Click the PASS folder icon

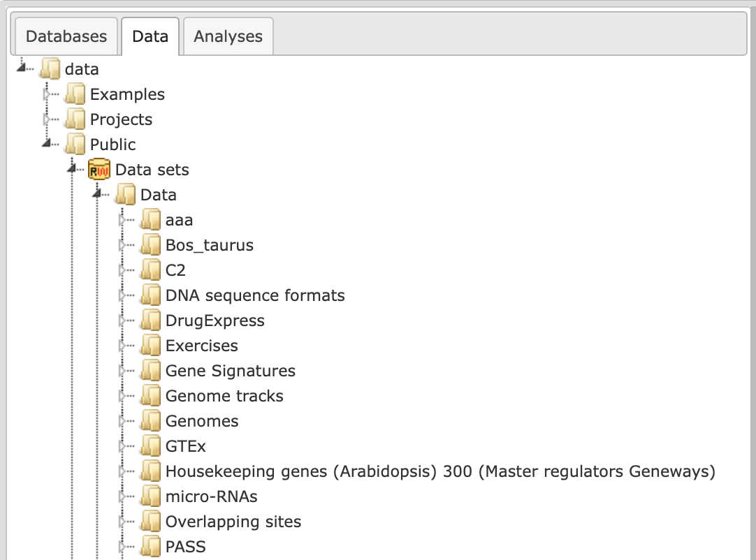tap(150, 547)
